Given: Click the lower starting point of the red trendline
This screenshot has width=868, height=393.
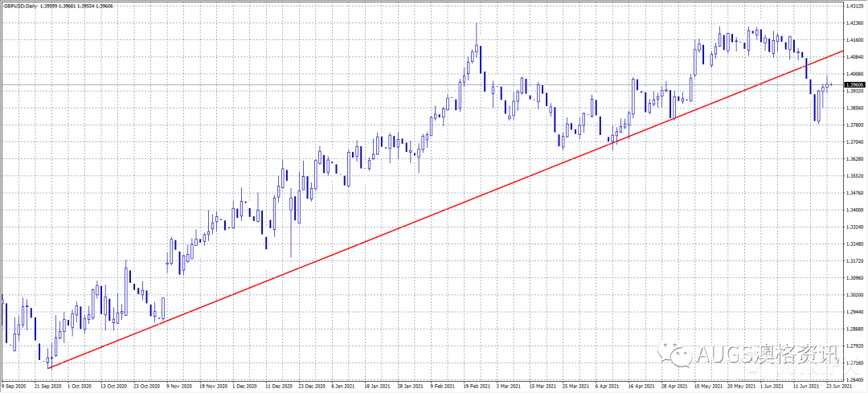Looking at the screenshot, I should coord(50,367).
